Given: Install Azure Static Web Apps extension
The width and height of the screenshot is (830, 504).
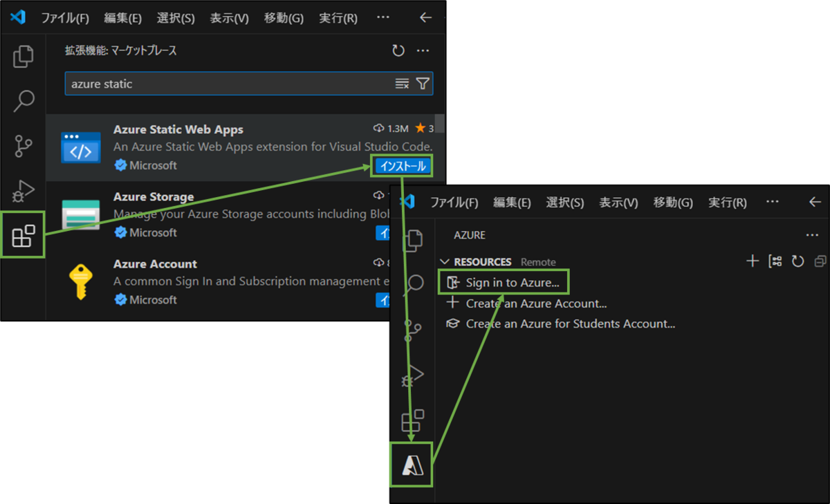Looking at the screenshot, I should click(403, 166).
